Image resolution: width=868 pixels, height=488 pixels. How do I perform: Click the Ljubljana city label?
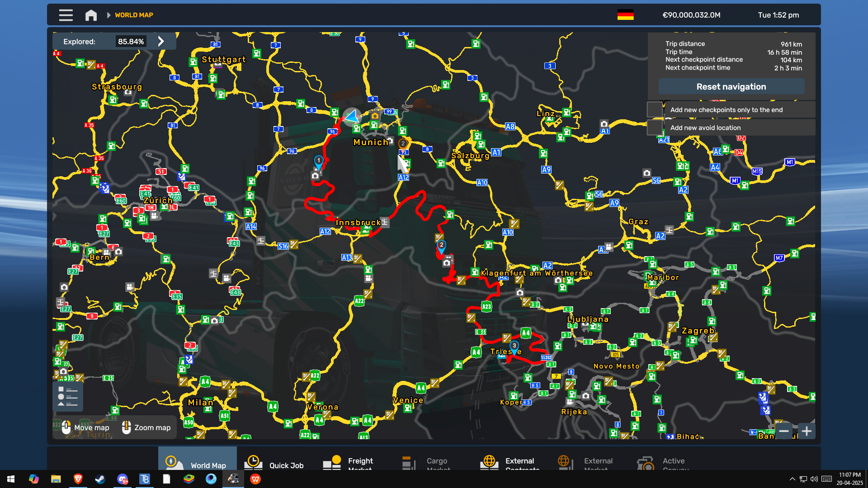(x=588, y=319)
